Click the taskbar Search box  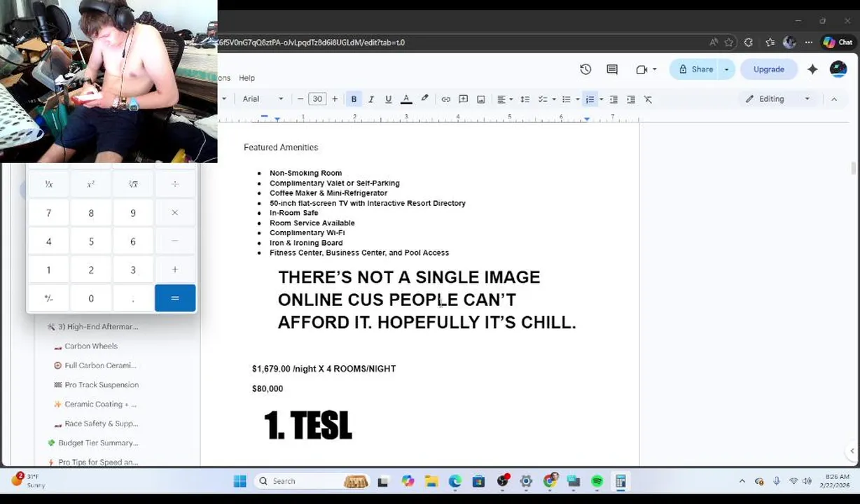[x=312, y=481]
